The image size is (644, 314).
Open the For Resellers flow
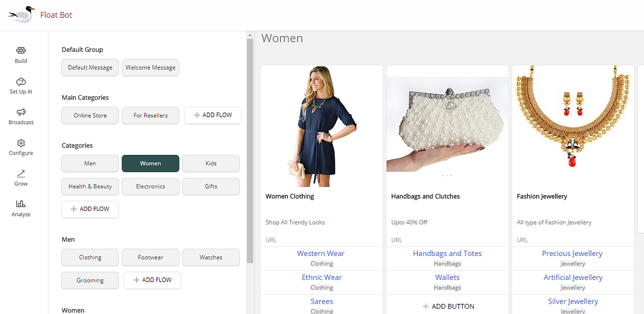pyautogui.click(x=150, y=116)
